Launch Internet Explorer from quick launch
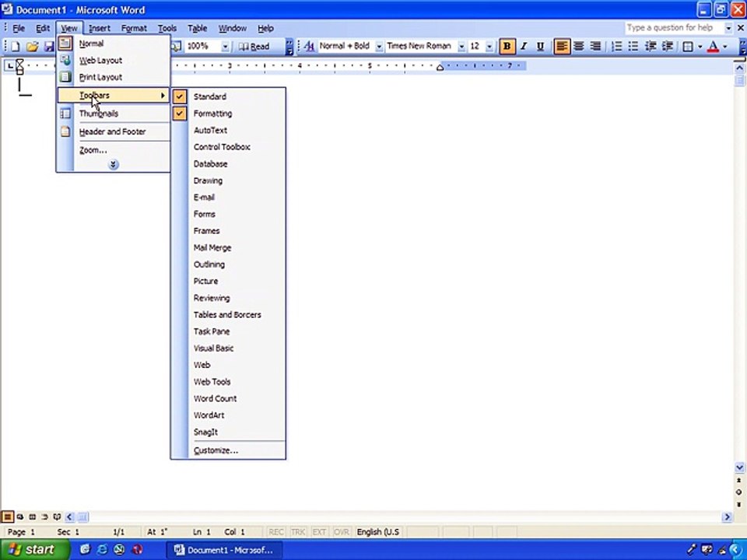The width and height of the screenshot is (747, 560). 102,550
